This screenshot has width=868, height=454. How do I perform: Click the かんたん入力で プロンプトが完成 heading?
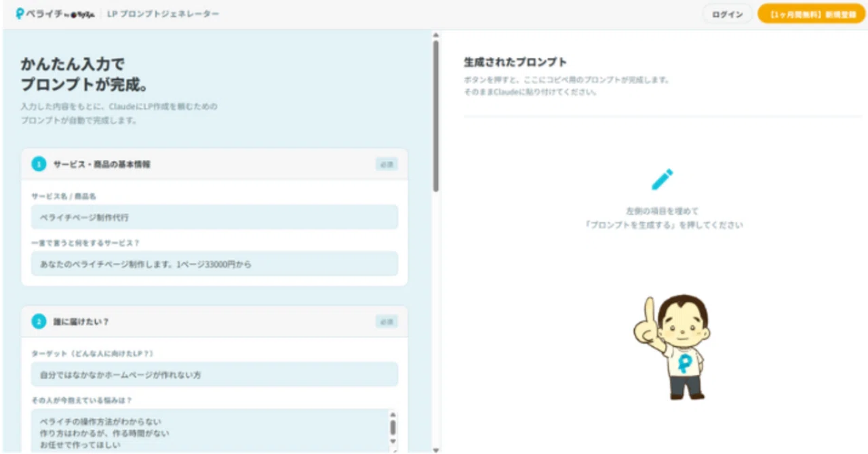[84, 75]
